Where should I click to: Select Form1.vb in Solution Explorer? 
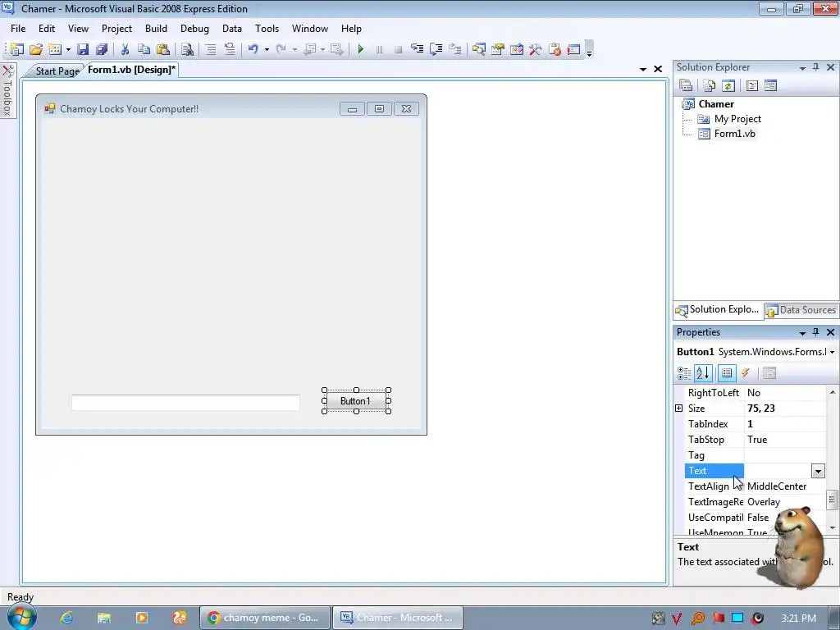click(x=734, y=134)
